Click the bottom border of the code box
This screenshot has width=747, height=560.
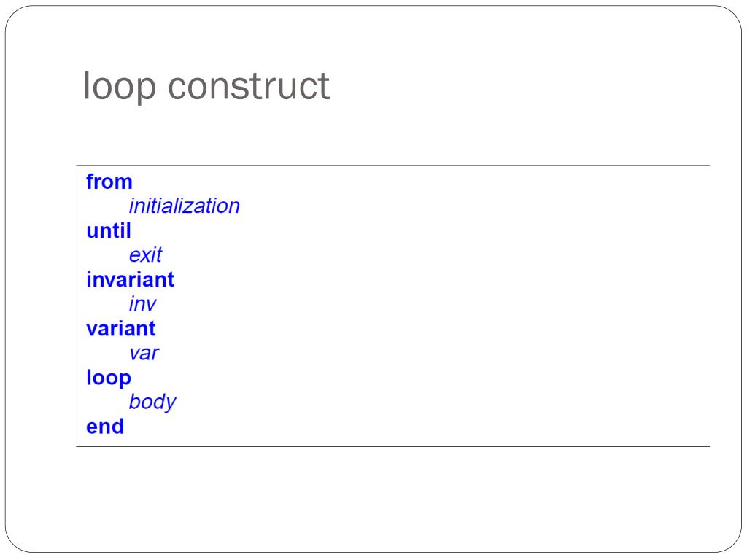pyautogui.click(x=393, y=447)
